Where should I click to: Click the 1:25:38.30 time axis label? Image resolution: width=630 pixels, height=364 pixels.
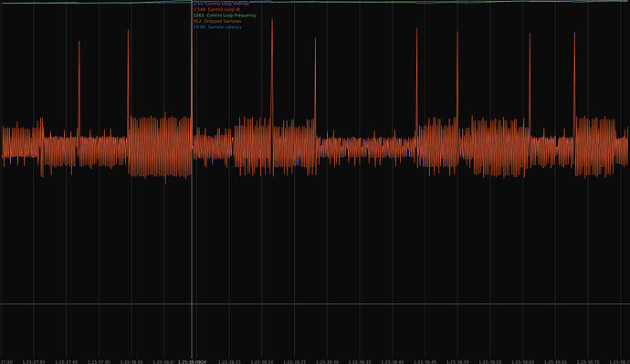click(327, 361)
